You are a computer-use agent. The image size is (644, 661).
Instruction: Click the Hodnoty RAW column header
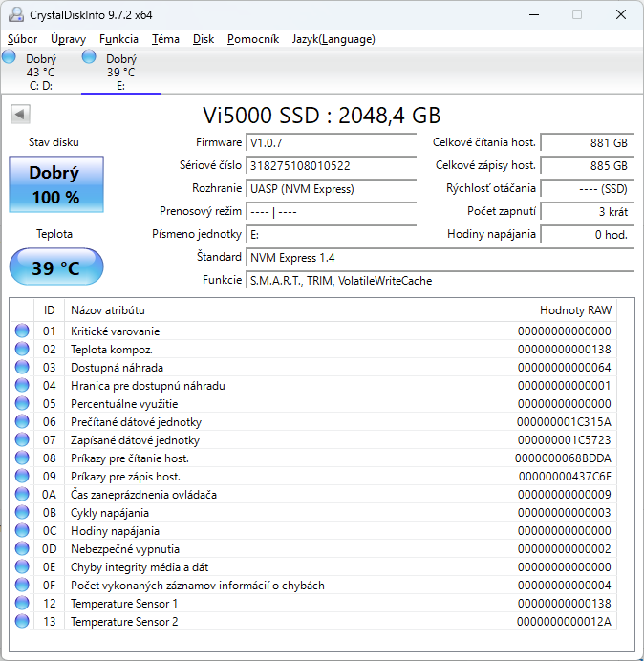[550, 310]
